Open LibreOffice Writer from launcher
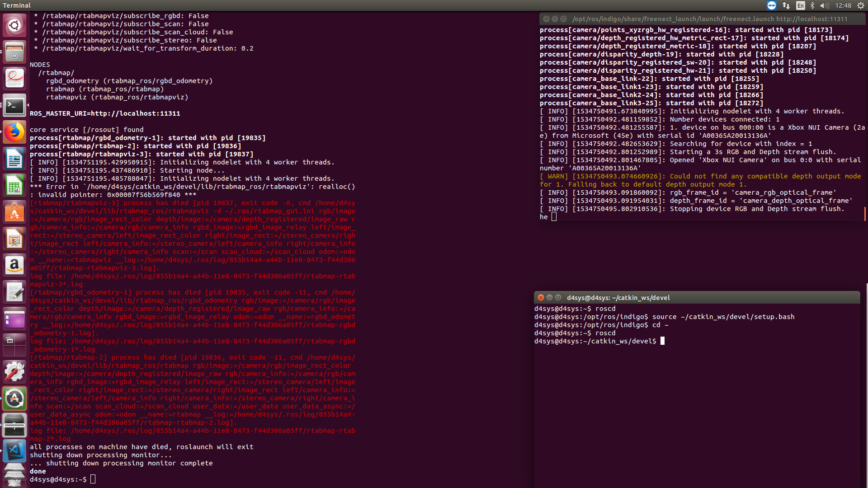Image resolution: width=868 pixels, height=488 pixels. [14, 159]
